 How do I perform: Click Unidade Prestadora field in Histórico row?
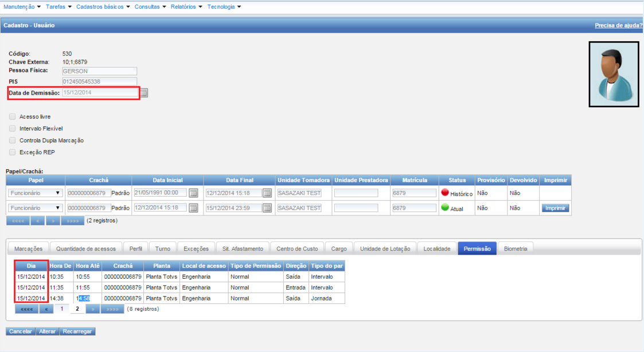(x=356, y=193)
